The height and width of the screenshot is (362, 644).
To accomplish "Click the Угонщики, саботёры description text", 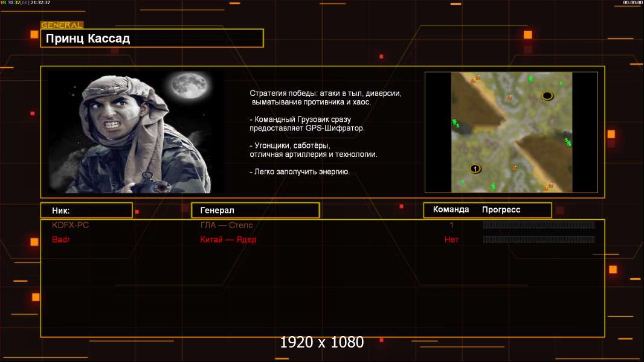I will coord(314,150).
